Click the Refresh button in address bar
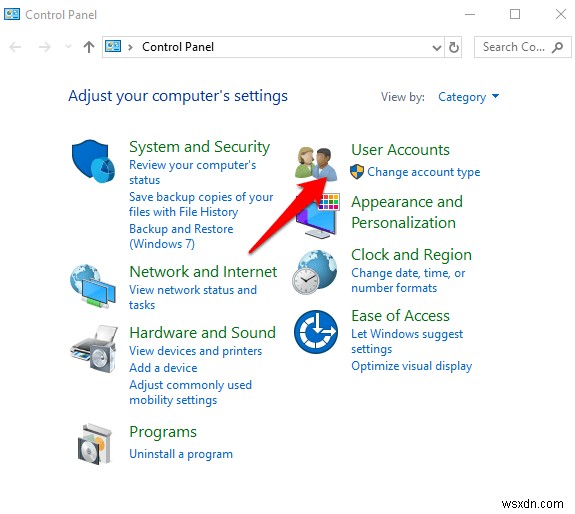This screenshot has height=514, width=575. pyautogui.click(x=454, y=47)
